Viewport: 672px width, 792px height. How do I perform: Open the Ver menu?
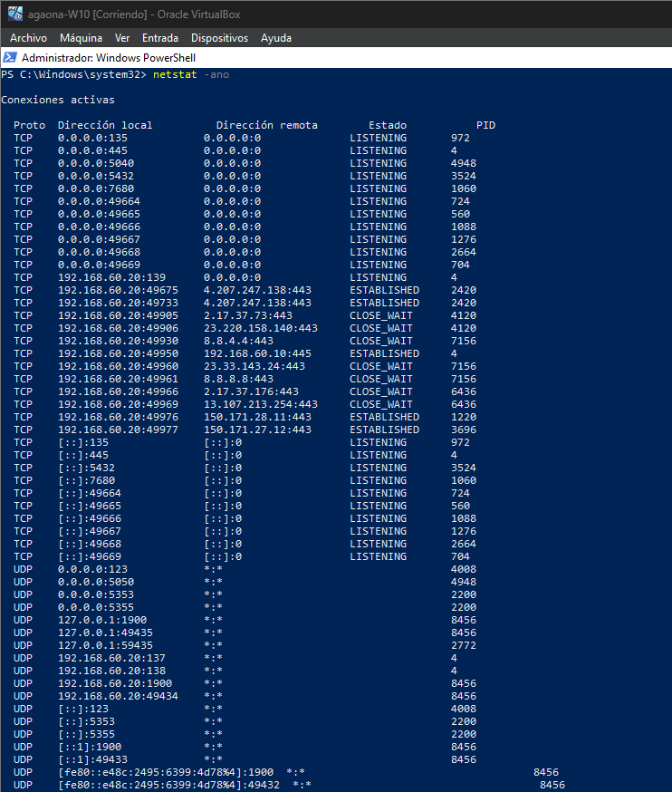[x=122, y=38]
